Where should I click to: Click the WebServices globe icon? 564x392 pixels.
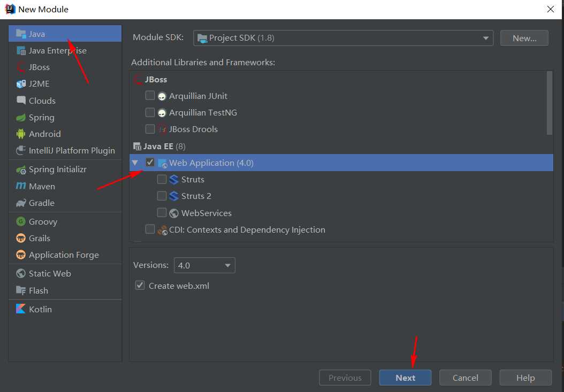tap(174, 213)
